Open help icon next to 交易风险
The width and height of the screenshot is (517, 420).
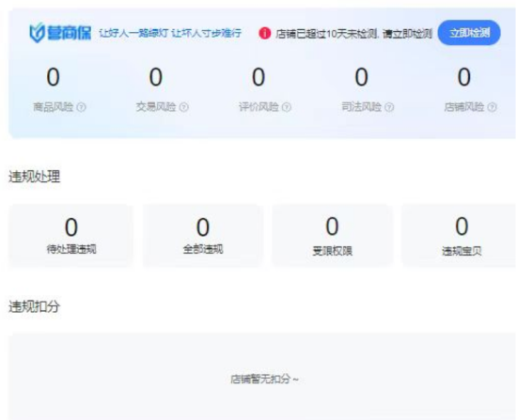[x=184, y=107]
